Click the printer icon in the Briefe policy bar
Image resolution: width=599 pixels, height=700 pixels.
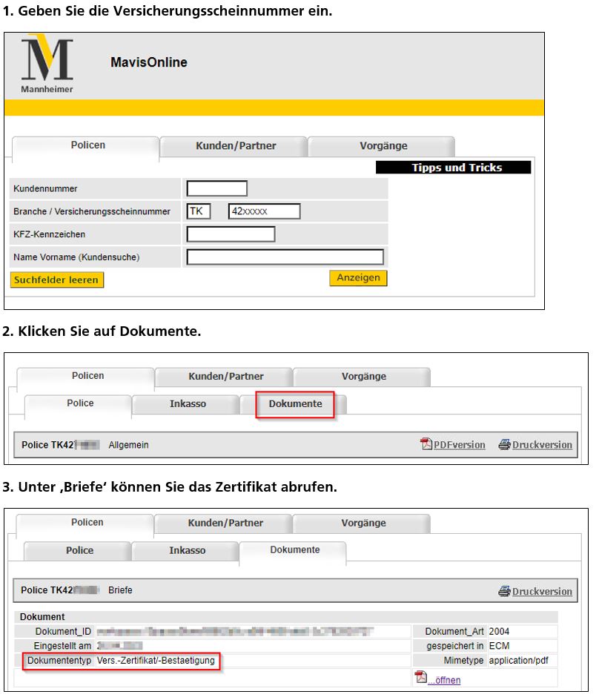504,591
